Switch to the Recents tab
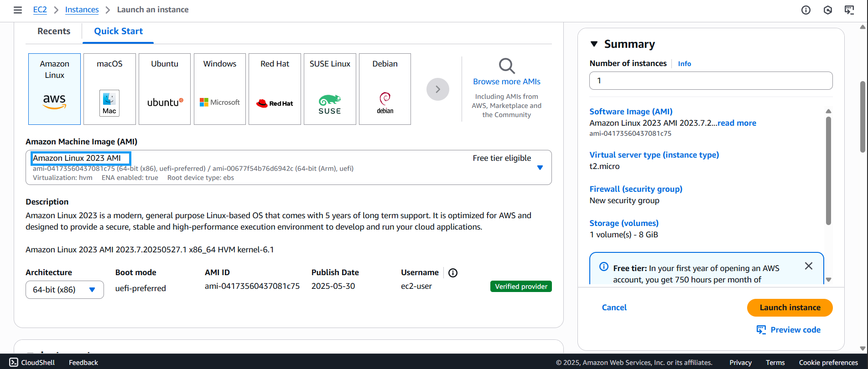This screenshot has width=868, height=369. point(54,31)
